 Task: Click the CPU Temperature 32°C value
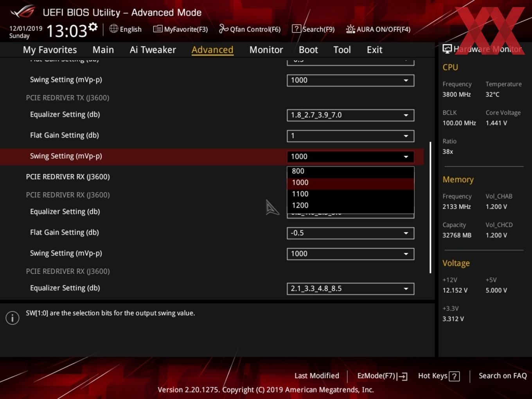[492, 94]
